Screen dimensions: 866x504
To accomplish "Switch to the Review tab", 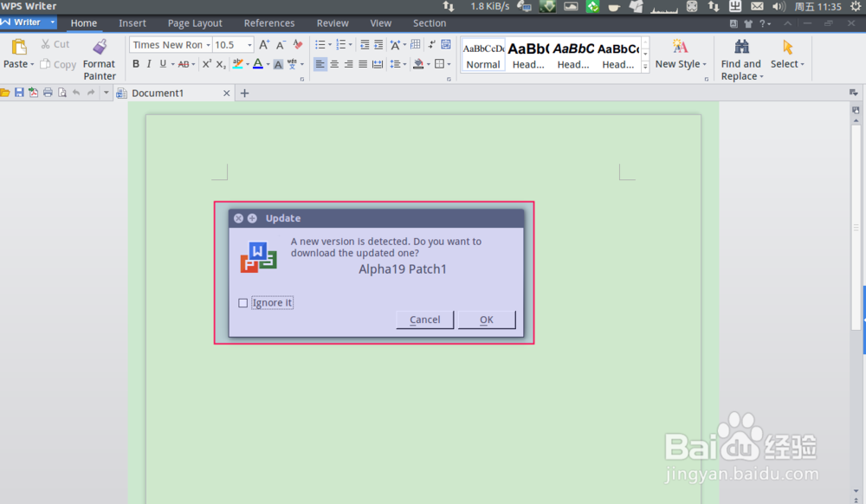I will [x=333, y=23].
